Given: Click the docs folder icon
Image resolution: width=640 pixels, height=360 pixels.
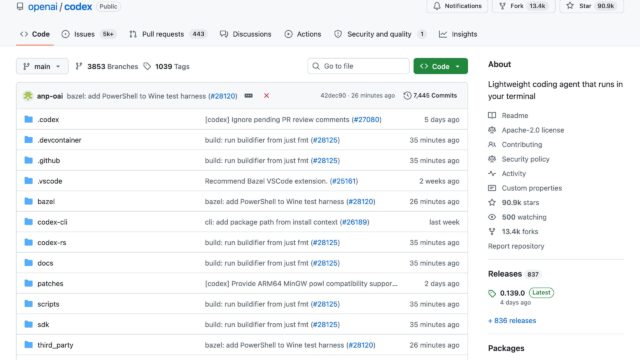Looking at the screenshot, I should pyautogui.click(x=29, y=262).
